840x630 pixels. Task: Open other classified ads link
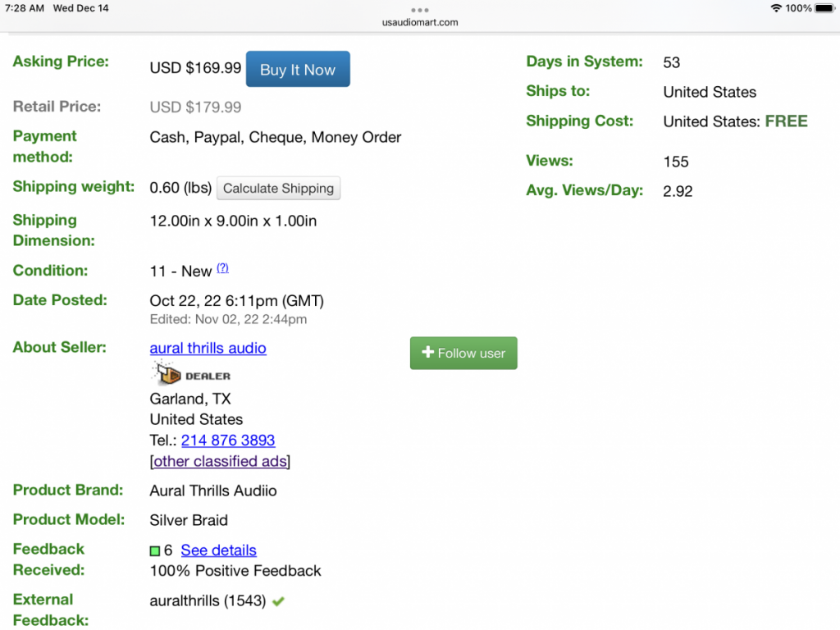(x=220, y=461)
